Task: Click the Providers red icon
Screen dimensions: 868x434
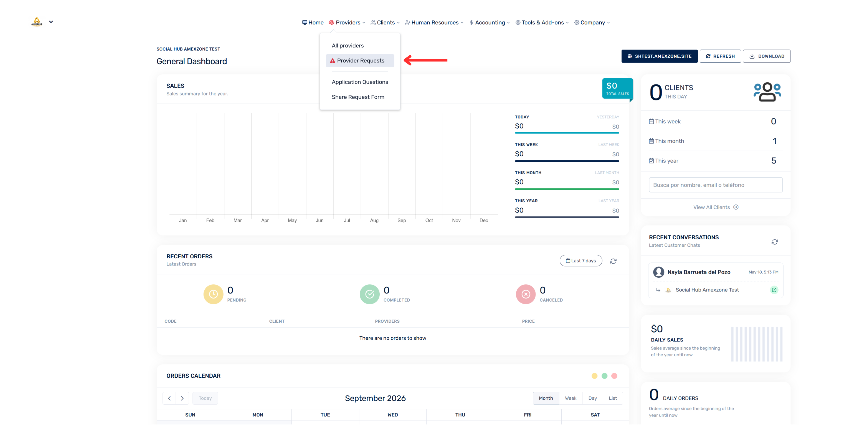Action: (332, 22)
